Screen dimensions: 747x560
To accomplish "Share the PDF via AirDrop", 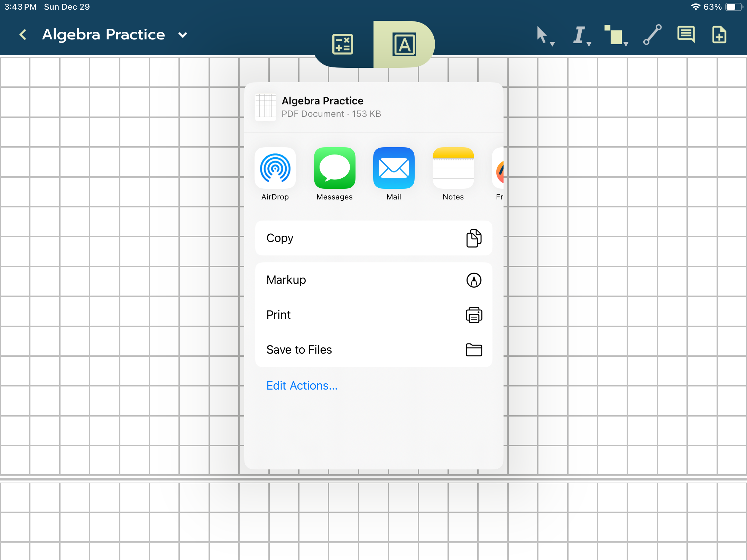I will [x=275, y=168].
